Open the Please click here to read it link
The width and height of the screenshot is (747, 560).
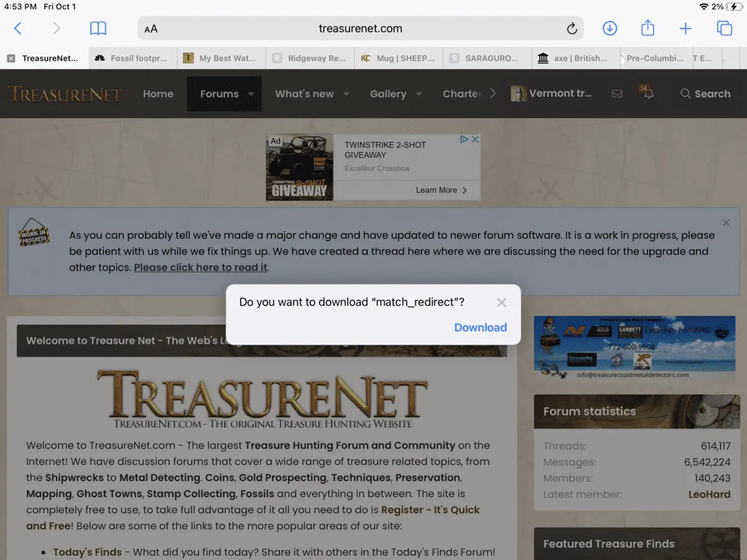(x=200, y=268)
